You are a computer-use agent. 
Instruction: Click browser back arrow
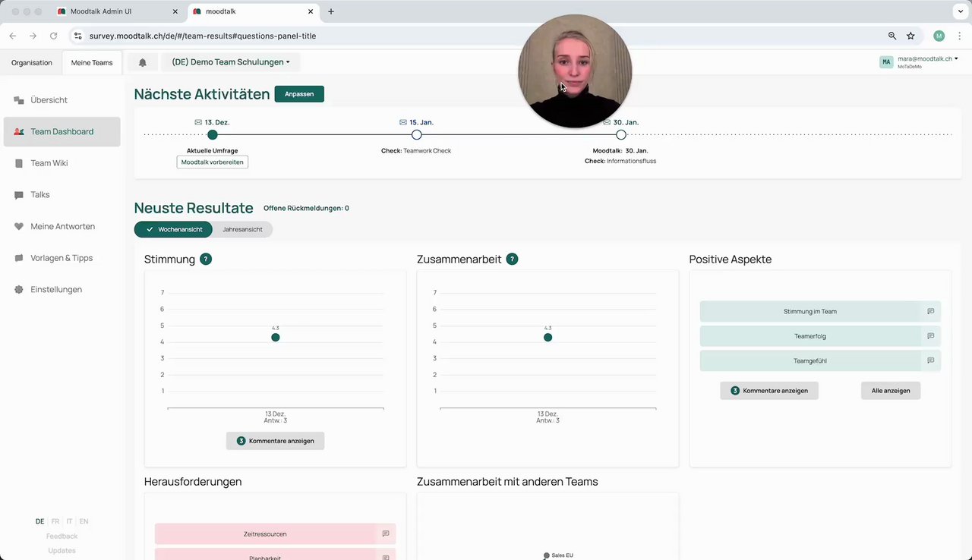click(x=13, y=36)
